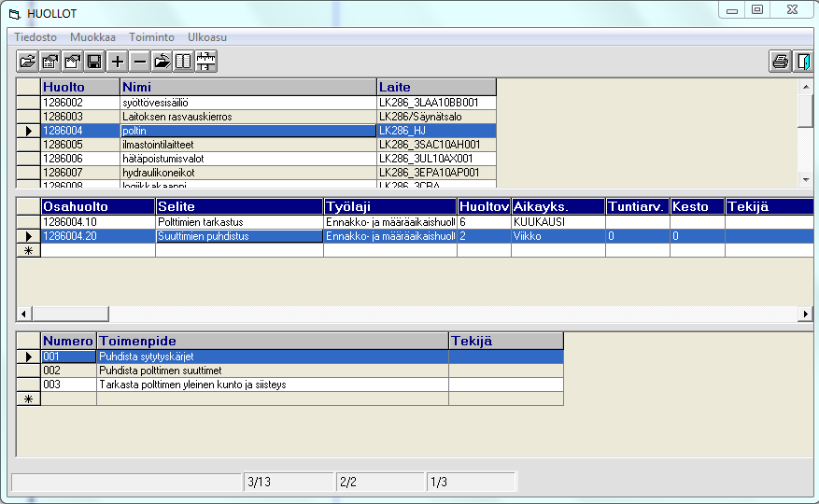Click the ruler scale icon
819x504 pixels.
point(205,62)
